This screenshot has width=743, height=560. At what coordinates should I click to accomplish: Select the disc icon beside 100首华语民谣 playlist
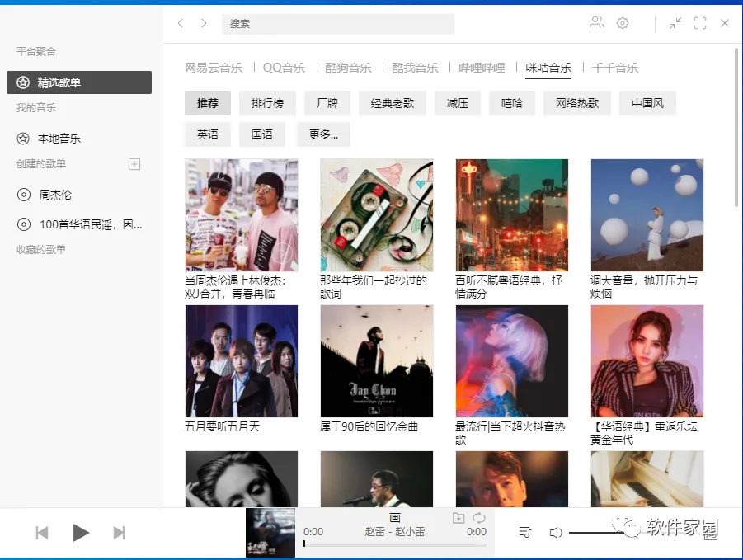pos(24,224)
